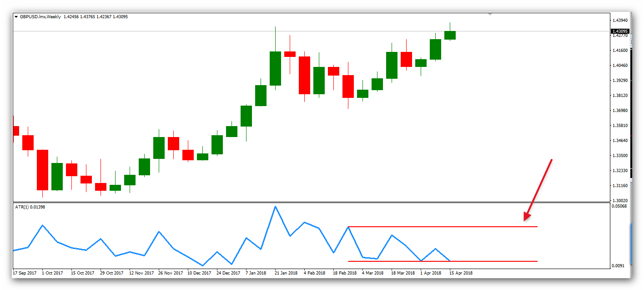Click the 1.31160 price scale value
644x290 pixels.
tap(620, 186)
